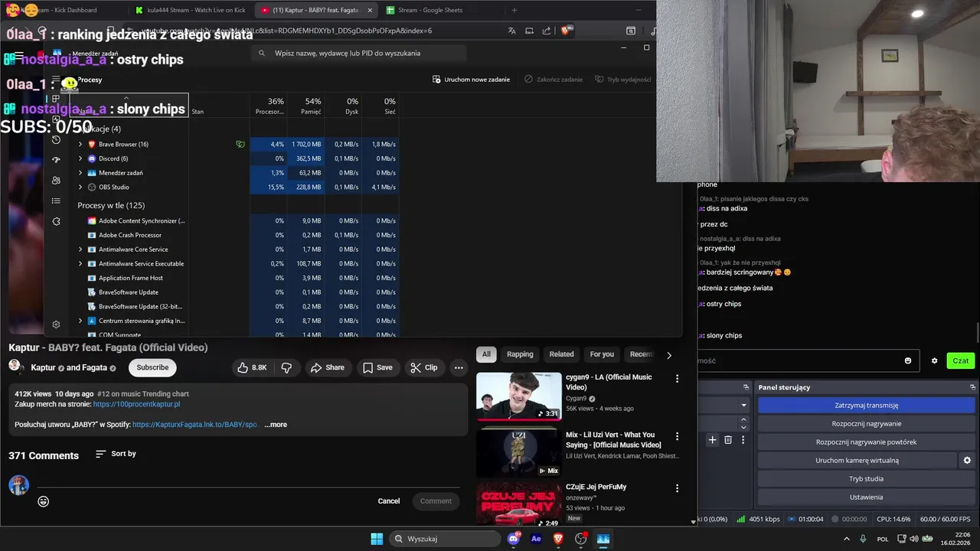This screenshot has height=551, width=980.
Task: Expand Discord process group
Action: point(80,158)
